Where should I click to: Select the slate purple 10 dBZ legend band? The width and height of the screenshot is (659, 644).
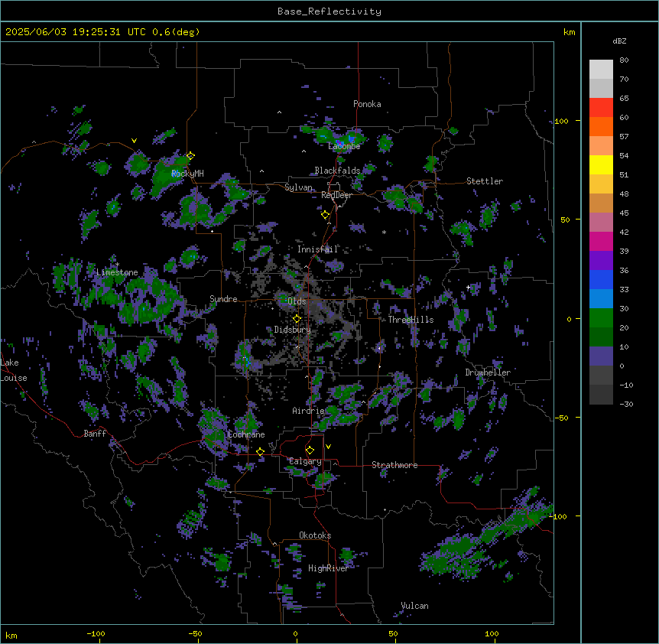pyautogui.click(x=601, y=356)
